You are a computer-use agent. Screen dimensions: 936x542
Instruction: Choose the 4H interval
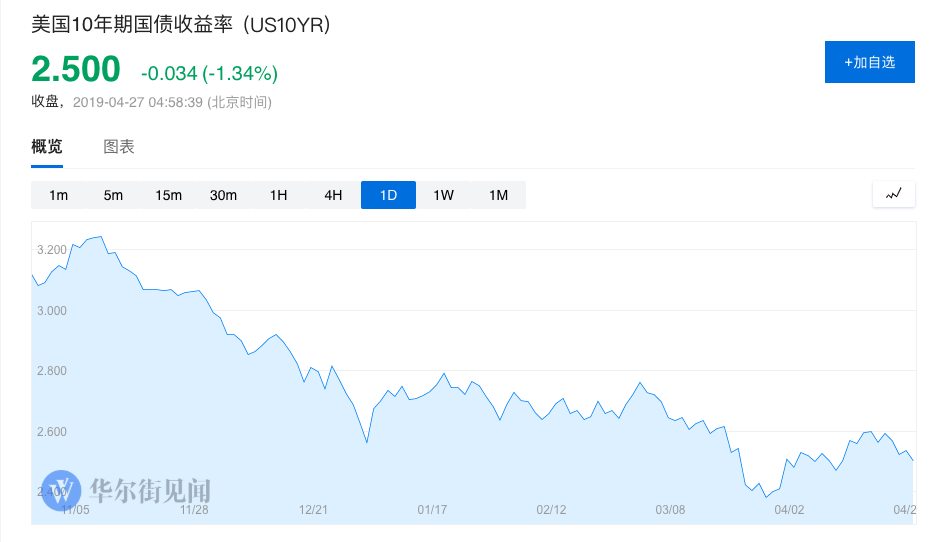(x=333, y=195)
